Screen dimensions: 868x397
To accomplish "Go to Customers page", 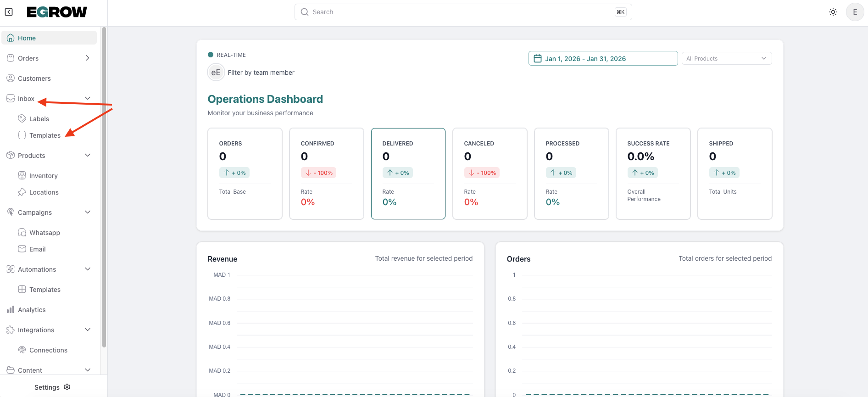I will pos(34,78).
